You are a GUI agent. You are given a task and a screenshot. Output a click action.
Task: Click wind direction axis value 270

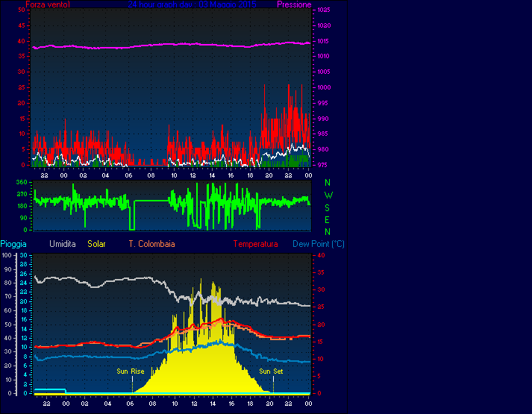click(22, 194)
